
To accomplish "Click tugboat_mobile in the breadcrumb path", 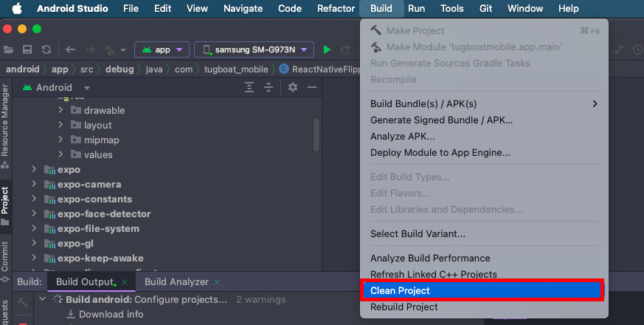I will 236,69.
